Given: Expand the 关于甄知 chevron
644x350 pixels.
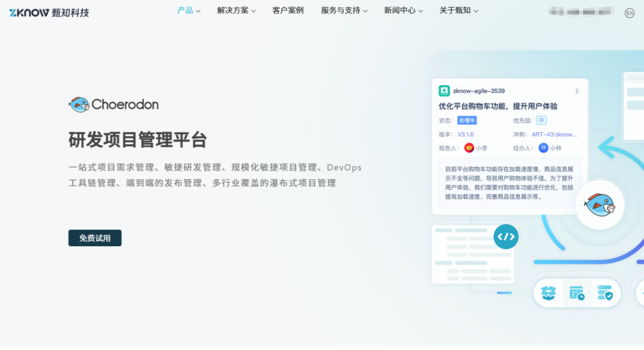Looking at the screenshot, I should point(475,11).
